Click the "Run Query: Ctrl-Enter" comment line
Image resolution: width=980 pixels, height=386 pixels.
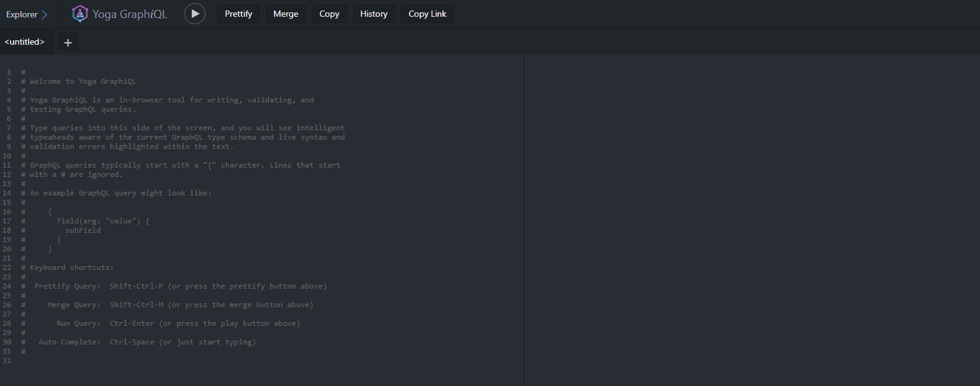[161, 323]
